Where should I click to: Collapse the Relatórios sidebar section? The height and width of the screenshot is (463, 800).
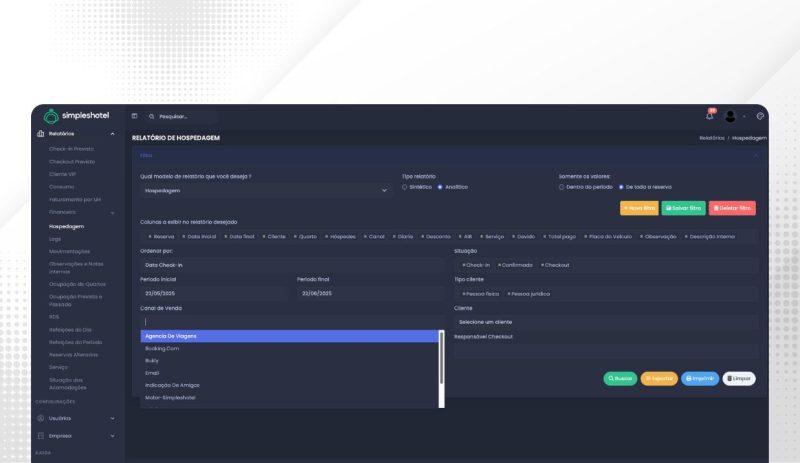[x=112, y=134]
